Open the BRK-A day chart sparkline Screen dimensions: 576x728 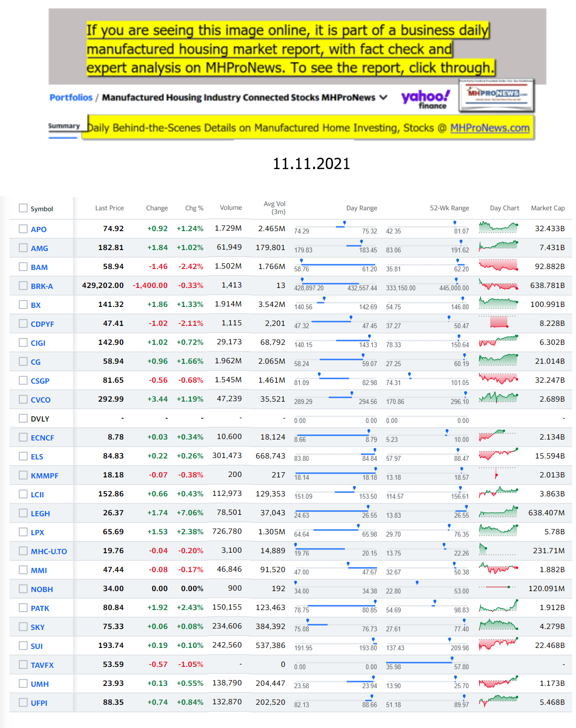click(498, 284)
